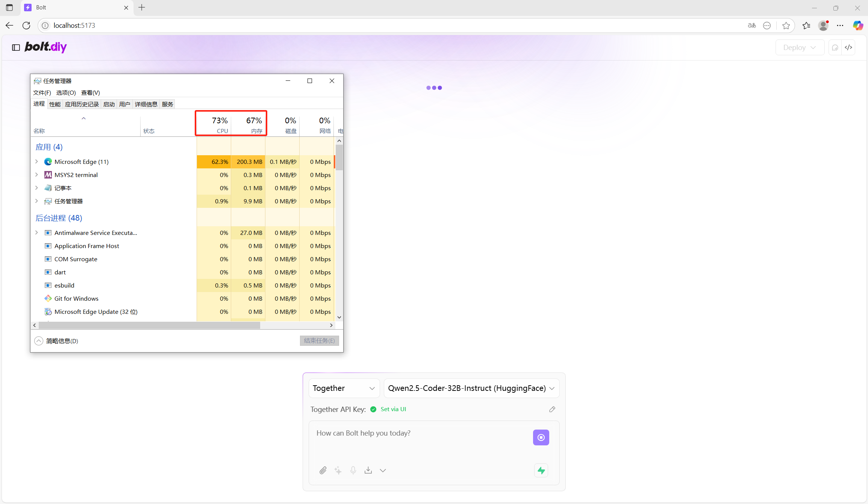The height and width of the screenshot is (504, 868).
Task: Click the scroll down arrow of the process list
Action: click(x=339, y=317)
